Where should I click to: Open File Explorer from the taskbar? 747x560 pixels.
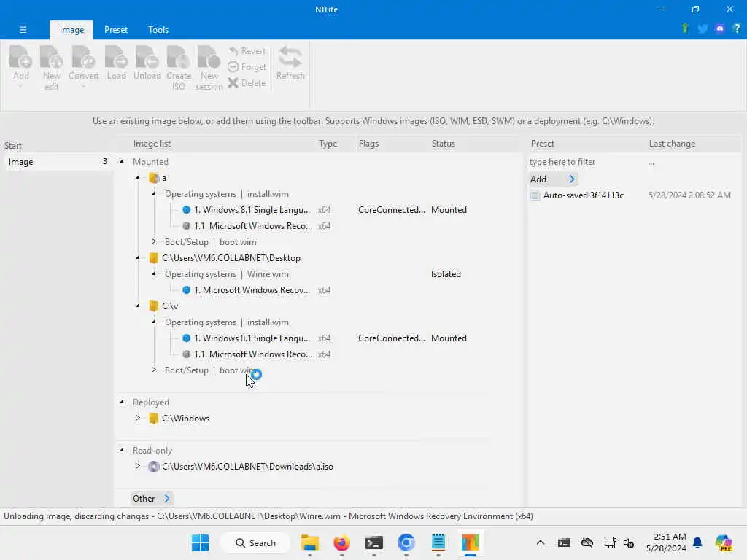click(x=309, y=542)
